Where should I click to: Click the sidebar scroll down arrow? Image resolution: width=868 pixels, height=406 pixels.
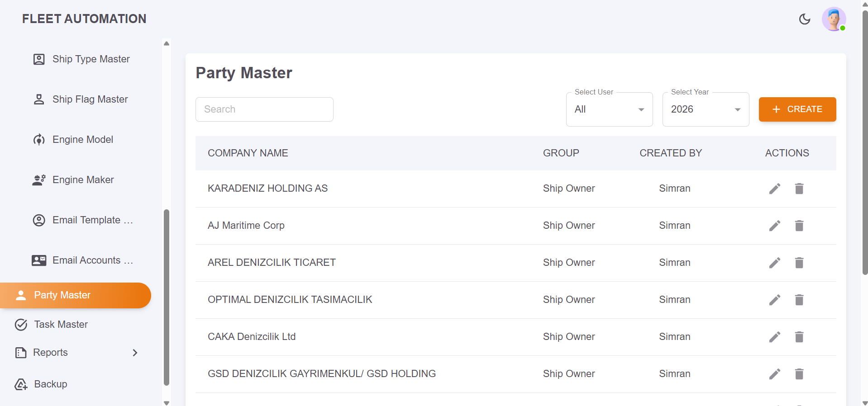tap(167, 402)
